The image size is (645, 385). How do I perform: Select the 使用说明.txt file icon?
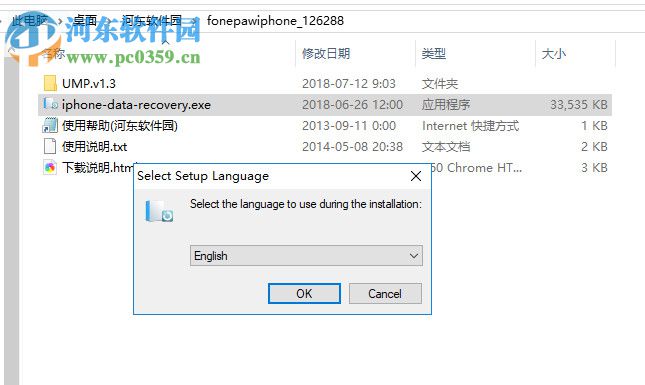(x=50, y=146)
